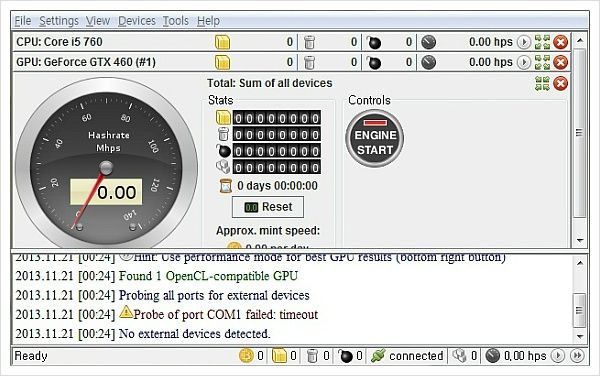
Task: Click the folder icon in status bar
Action: (279, 356)
